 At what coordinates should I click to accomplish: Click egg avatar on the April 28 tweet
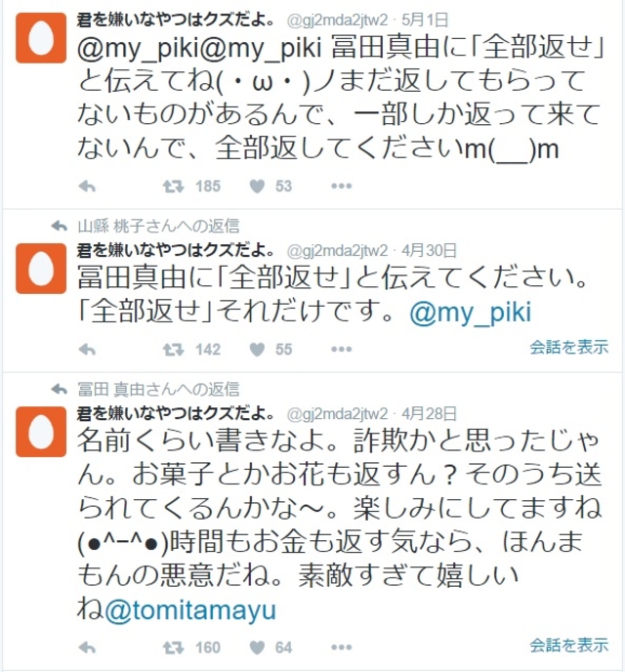click(41, 432)
